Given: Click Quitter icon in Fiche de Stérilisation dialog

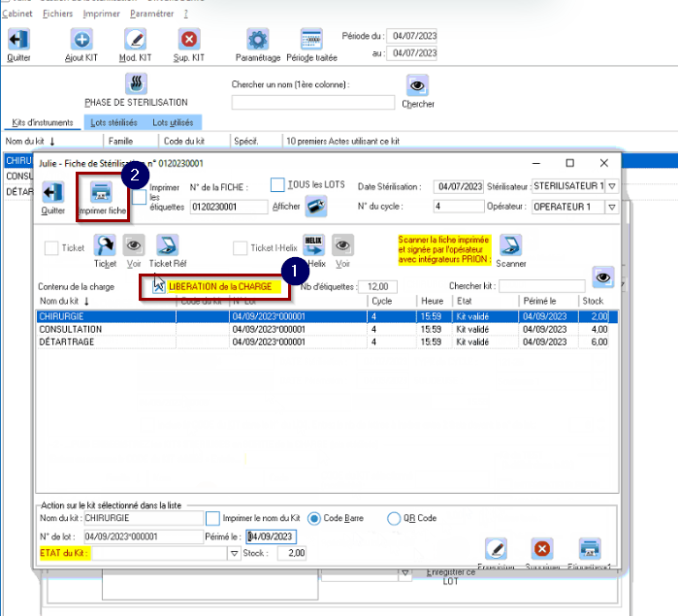Looking at the screenshot, I should click(53, 192).
